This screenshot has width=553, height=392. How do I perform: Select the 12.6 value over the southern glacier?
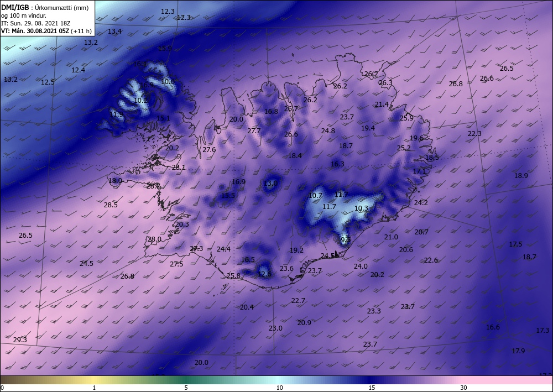[264, 274]
